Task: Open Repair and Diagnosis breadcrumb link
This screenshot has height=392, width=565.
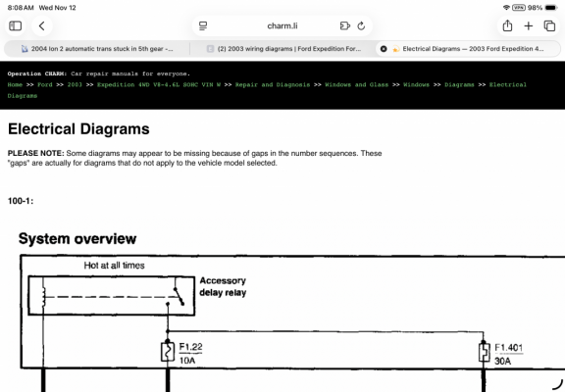Action: 273,85
